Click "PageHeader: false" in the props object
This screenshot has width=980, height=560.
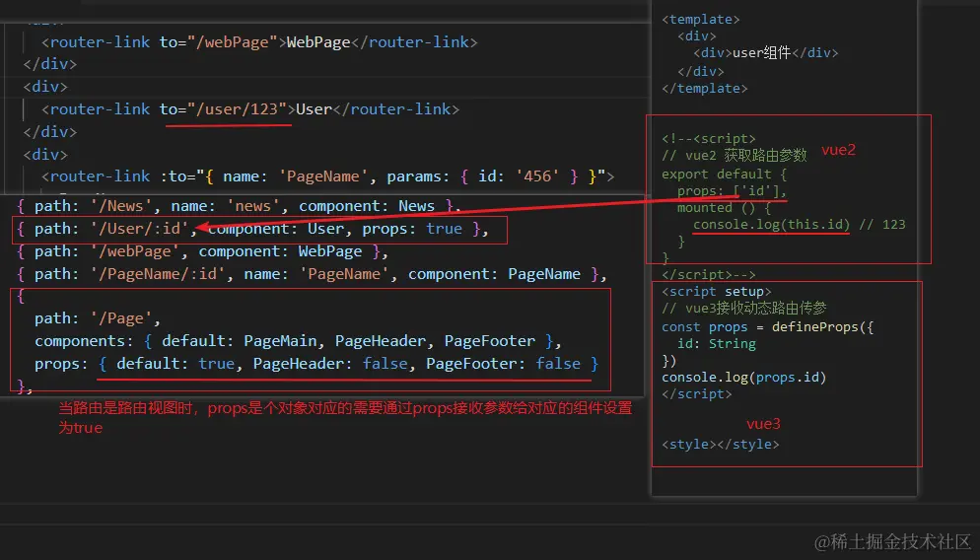point(330,364)
